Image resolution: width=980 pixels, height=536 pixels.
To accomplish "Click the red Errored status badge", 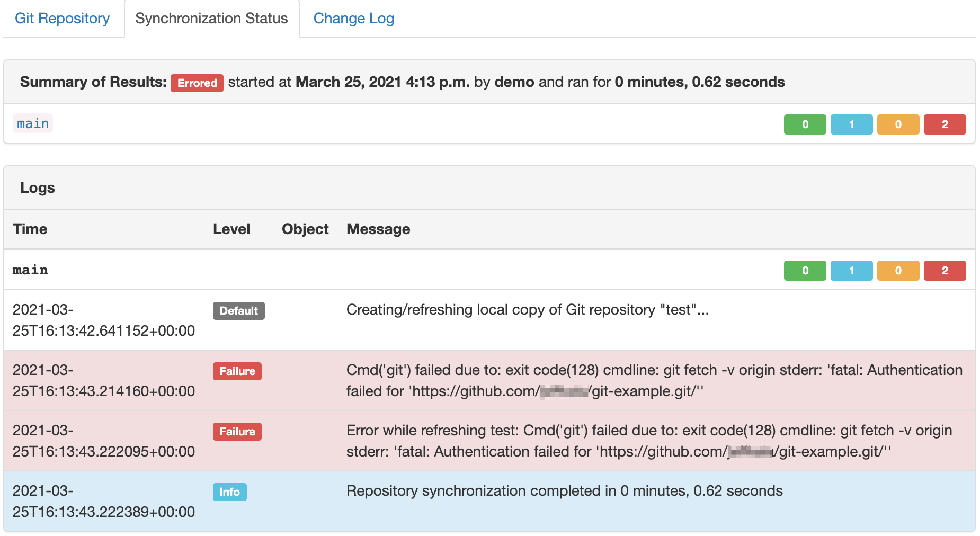I will [196, 83].
